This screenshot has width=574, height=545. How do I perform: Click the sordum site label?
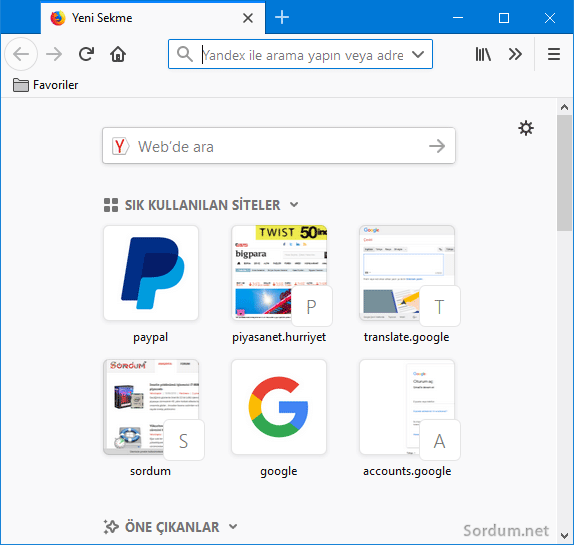(150, 471)
